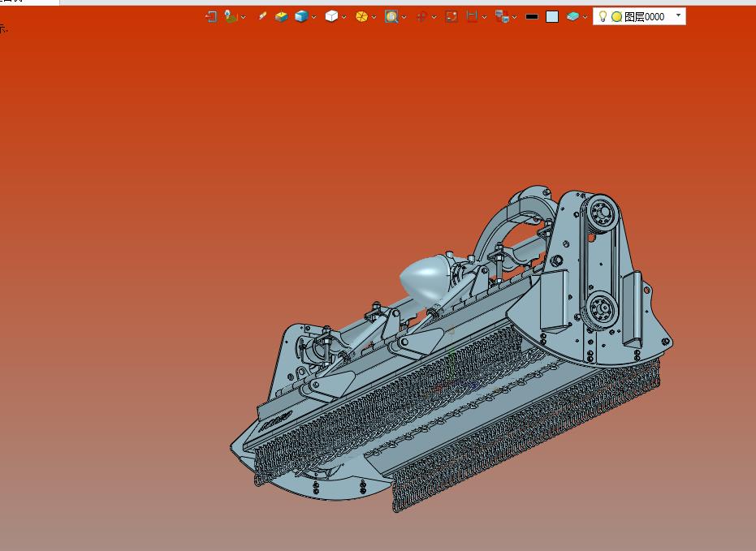Expand the blue cube display dropdown
The image size is (756, 551).
click(x=314, y=17)
